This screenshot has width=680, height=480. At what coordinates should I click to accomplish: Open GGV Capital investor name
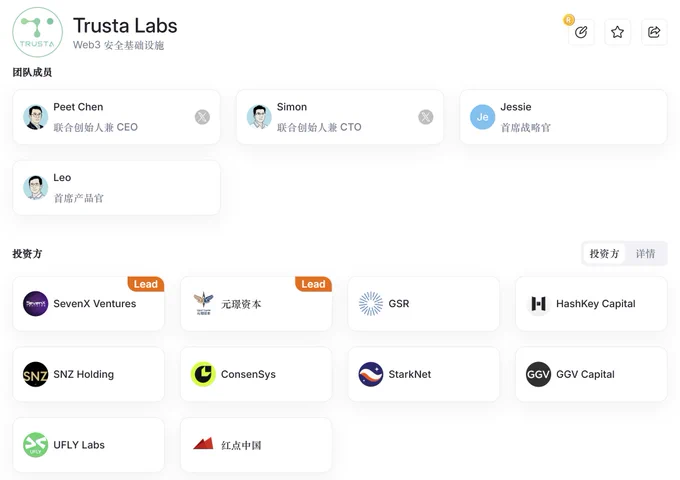pyautogui.click(x=585, y=374)
